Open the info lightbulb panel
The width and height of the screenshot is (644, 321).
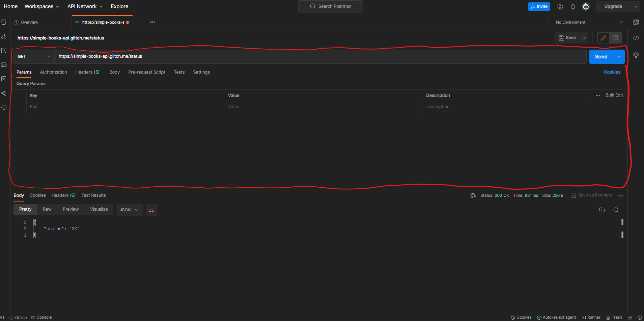pos(636,55)
